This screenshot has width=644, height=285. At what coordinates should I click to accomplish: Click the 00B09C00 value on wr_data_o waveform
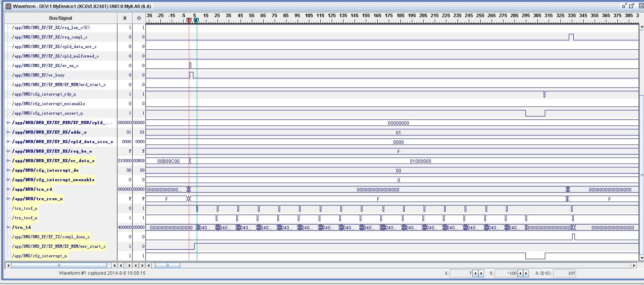click(168, 161)
